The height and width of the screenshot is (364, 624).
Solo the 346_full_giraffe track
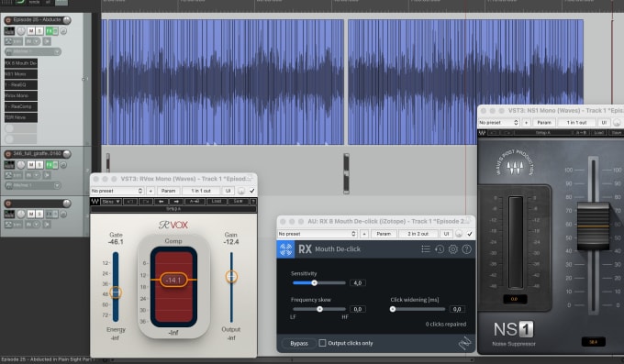(x=39, y=164)
